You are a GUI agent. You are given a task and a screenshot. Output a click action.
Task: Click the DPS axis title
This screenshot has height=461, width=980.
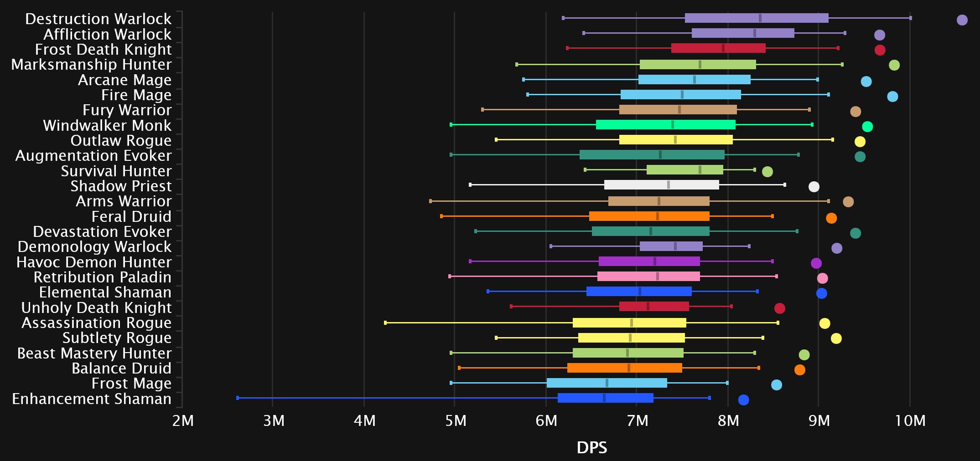[591, 448]
